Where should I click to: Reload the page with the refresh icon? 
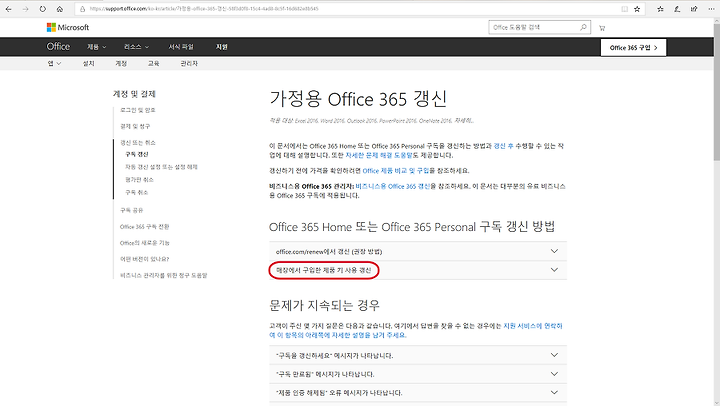pos(43,9)
